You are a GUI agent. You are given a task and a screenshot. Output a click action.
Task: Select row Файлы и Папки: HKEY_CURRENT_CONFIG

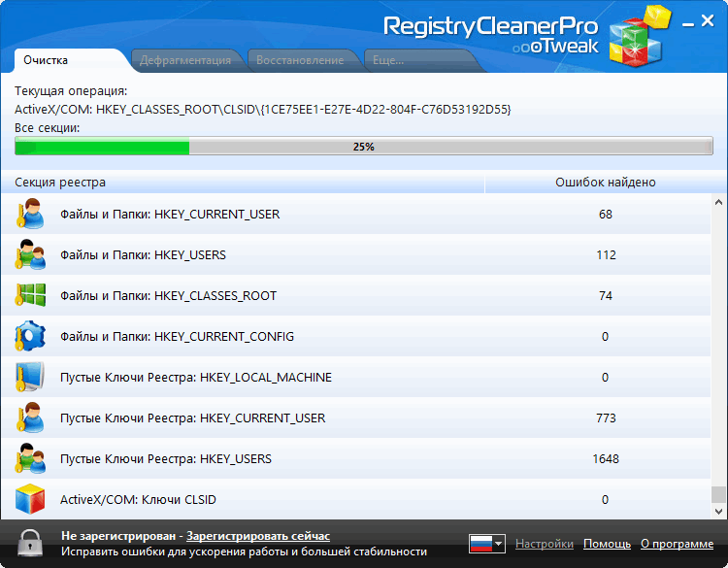point(355,336)
